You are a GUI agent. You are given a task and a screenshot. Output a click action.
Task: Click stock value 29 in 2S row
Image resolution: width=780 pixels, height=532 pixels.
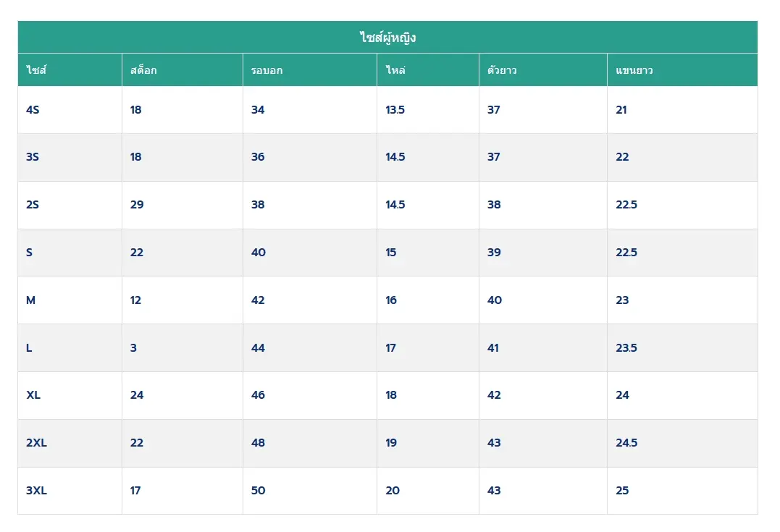tap(137, 205)
